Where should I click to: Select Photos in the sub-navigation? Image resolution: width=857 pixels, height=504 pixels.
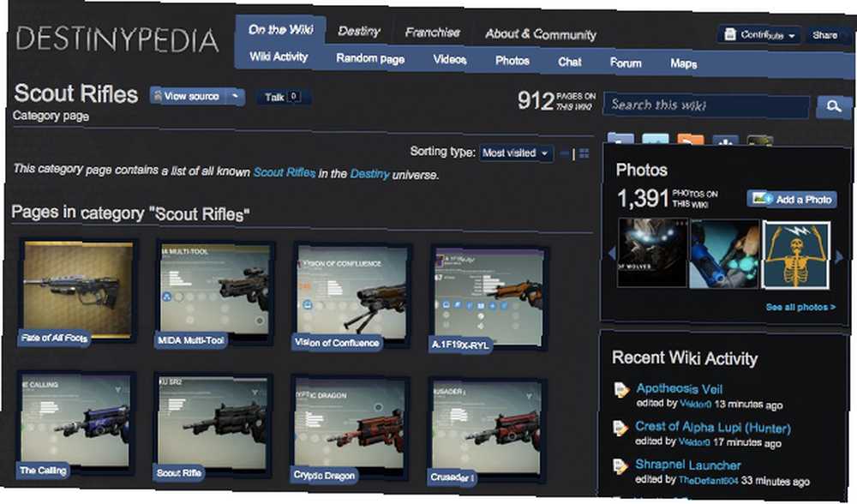pyautogui.click(x=512, y=61)
